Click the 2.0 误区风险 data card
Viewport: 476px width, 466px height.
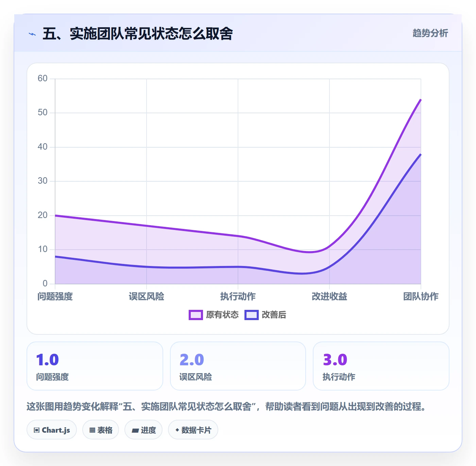(x=238, y=366)
